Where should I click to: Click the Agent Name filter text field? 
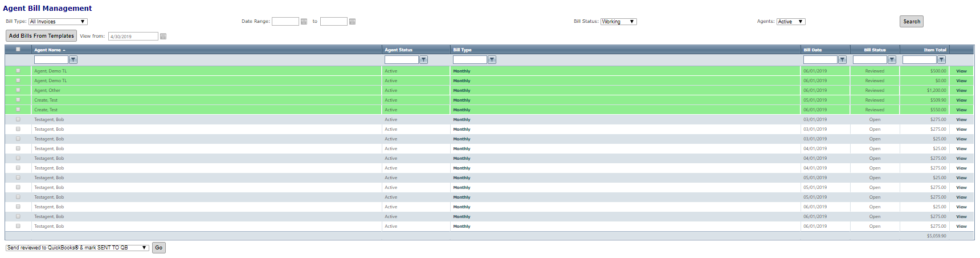pyautogui.click(x=51, y=60)
